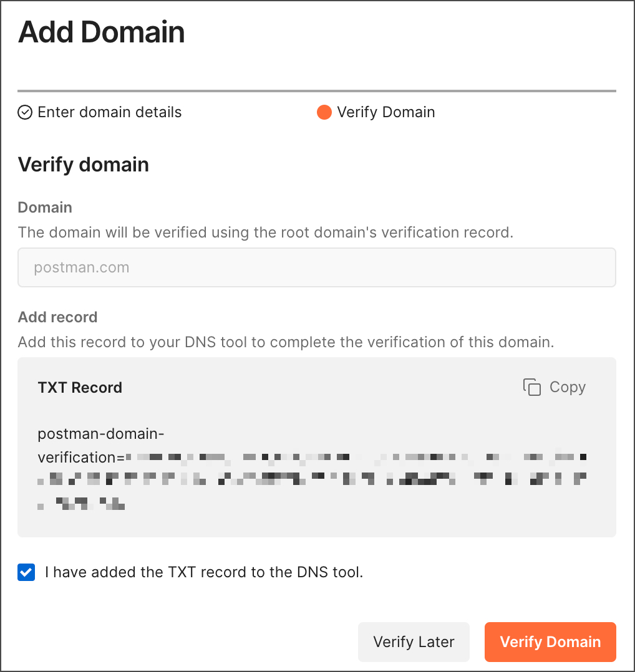Click the orange dot indicating the Verify Domain step
This screenshot has width=635, height=672.
tap(324, 112)
